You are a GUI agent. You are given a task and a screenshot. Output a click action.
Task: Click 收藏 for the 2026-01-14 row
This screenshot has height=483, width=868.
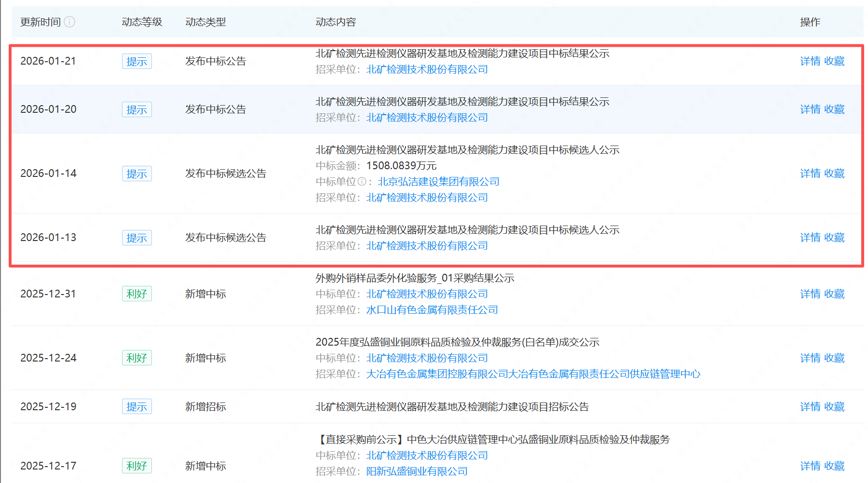pyautogui.click(x=834, y=174)
